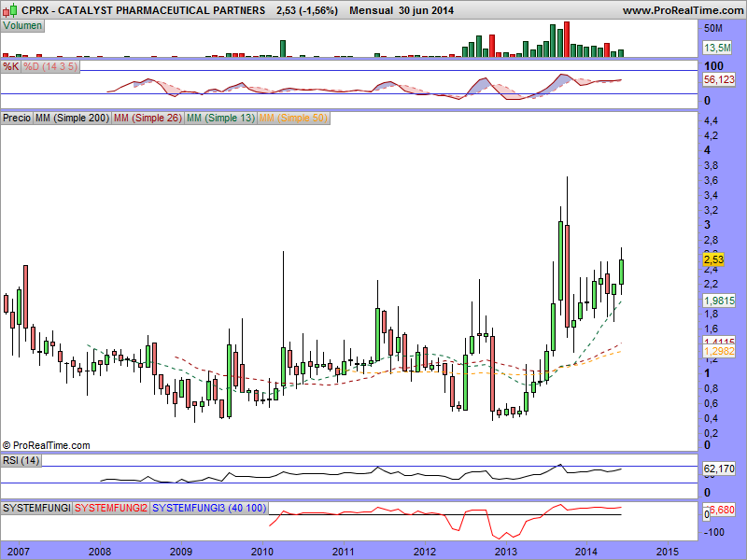
Task: Click the 3,2 price axis label
Action: [711, 210]
